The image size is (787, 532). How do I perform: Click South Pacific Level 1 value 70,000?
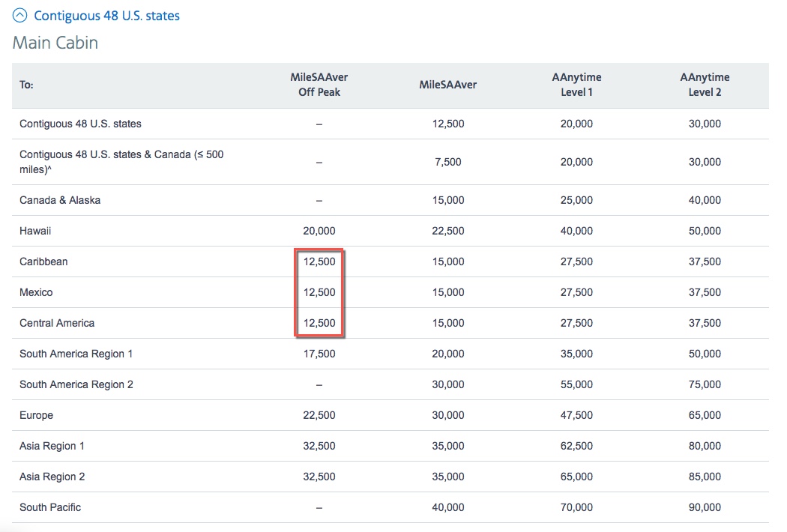(x=576, y=507)
